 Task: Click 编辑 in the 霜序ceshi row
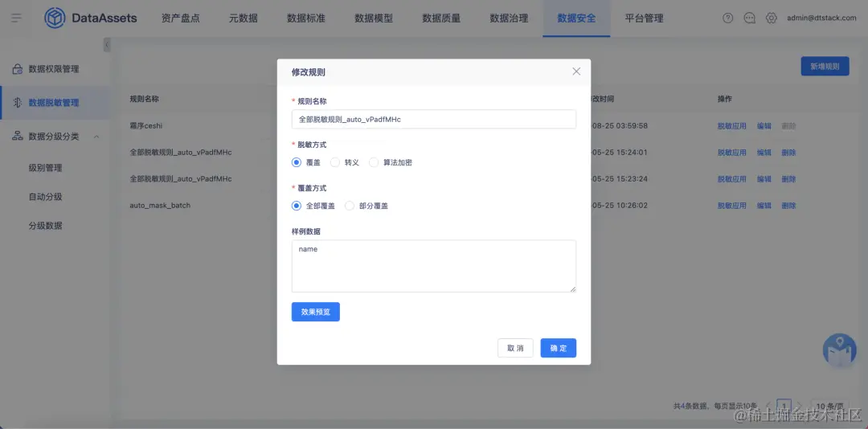coord(764,125)
